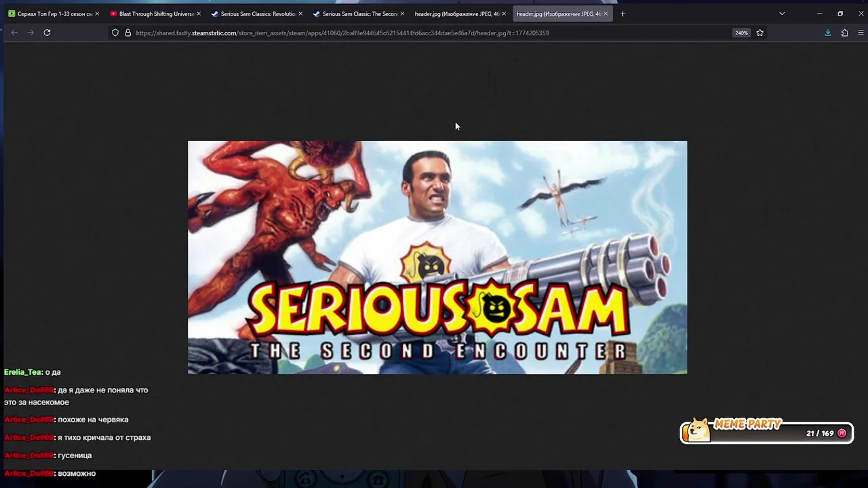
Task: Reload the current page
Action: click(47, 33)
